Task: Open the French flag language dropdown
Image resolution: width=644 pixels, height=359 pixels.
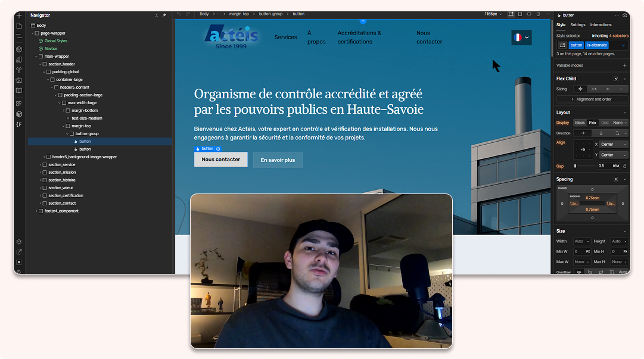Action: click(521, 38)
